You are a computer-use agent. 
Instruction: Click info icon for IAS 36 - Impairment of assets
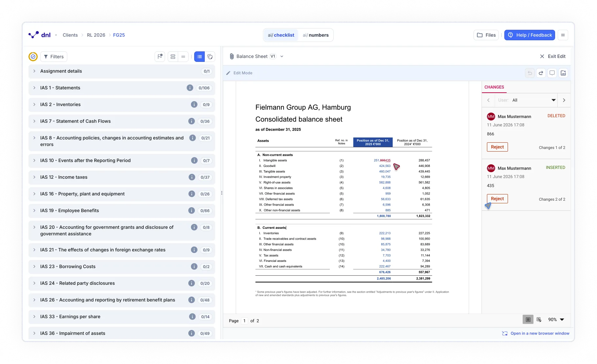tap(192, 333)
